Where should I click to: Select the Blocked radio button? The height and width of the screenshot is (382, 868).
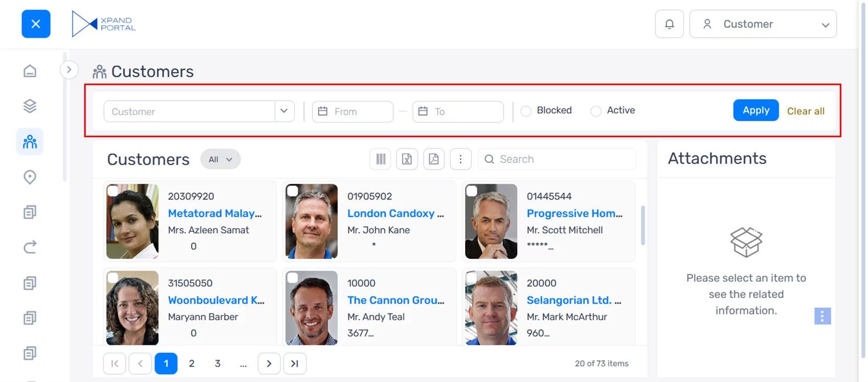click(x=526, y=111)
